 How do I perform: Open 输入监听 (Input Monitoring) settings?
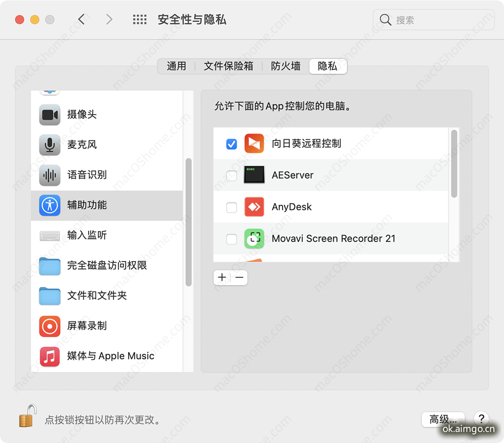click(49, 235)
